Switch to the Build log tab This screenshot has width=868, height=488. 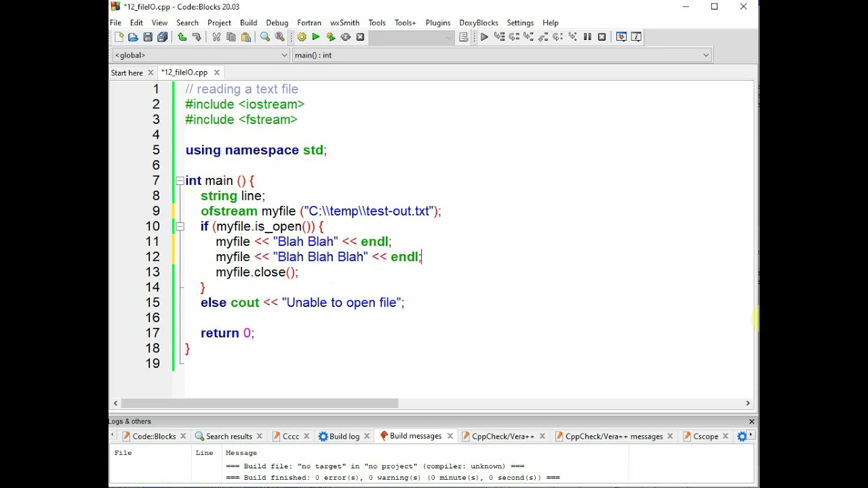click(344, 436)
